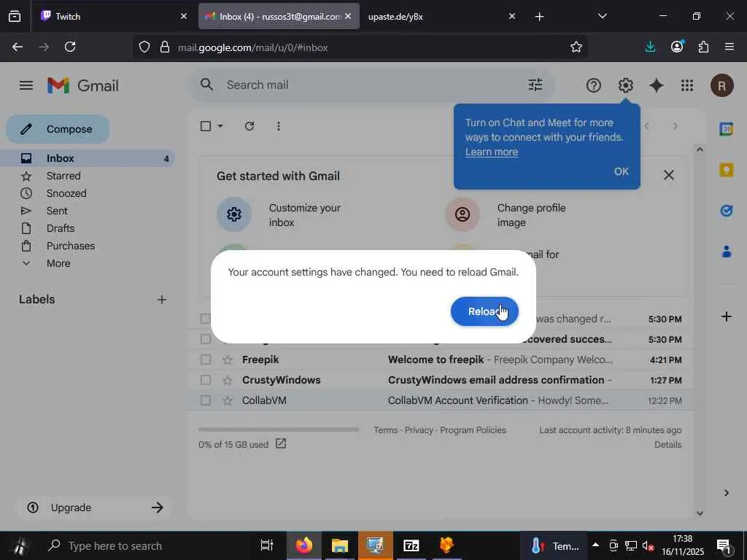Open storage management external link icon
The height and width of the screenshot is (560, 747).
(x=281, y=444)
